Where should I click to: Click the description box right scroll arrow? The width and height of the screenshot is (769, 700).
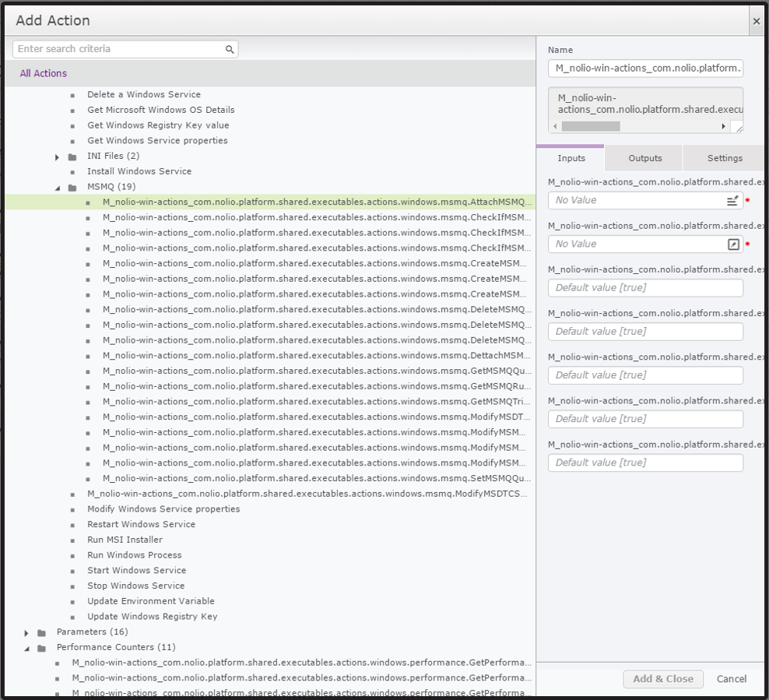pos(723,126)
